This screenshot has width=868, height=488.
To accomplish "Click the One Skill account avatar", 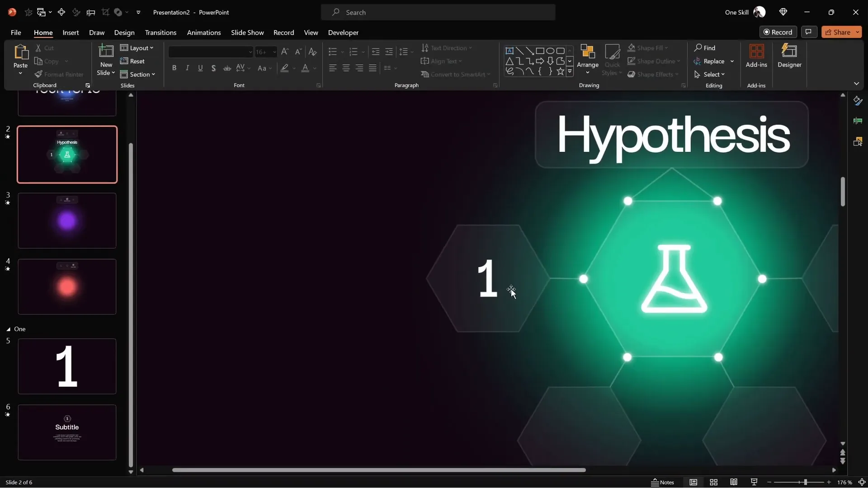I will pos(759,12).
